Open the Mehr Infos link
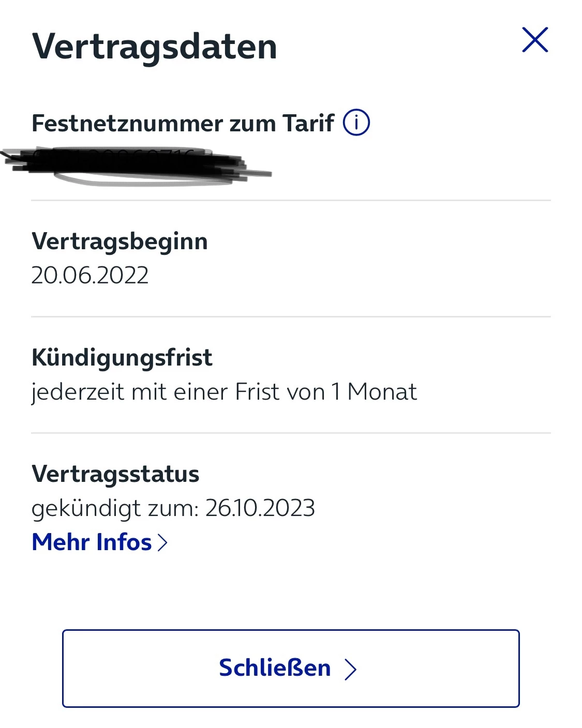 pos(92,542)
